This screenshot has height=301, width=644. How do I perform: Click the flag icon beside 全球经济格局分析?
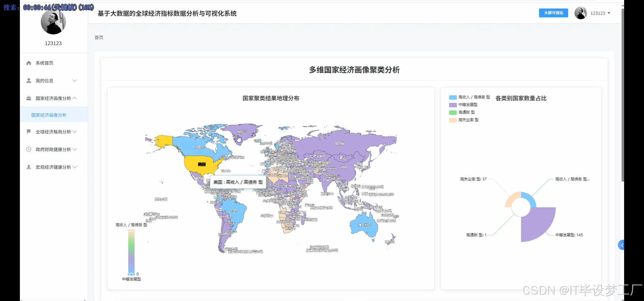point(29,132)
